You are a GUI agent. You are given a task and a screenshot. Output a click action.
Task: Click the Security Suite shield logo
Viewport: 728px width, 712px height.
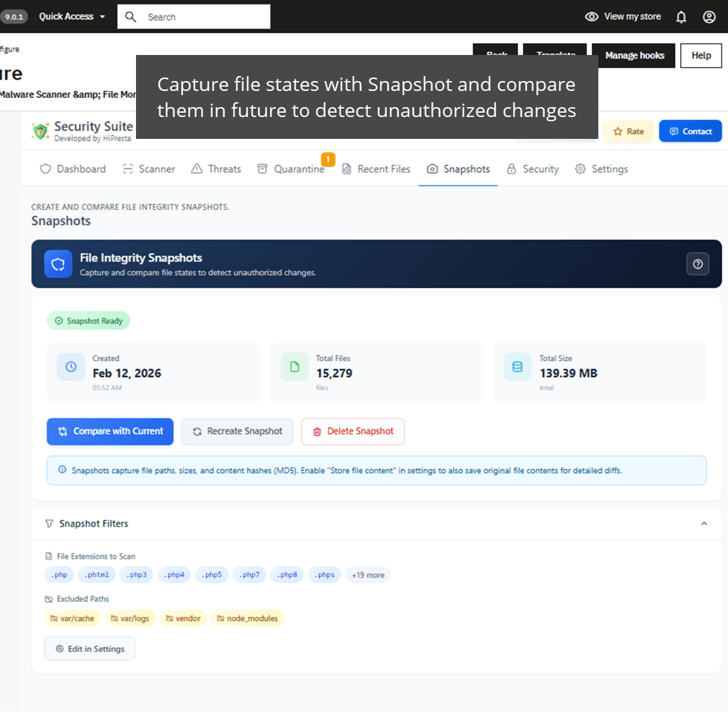40,131
